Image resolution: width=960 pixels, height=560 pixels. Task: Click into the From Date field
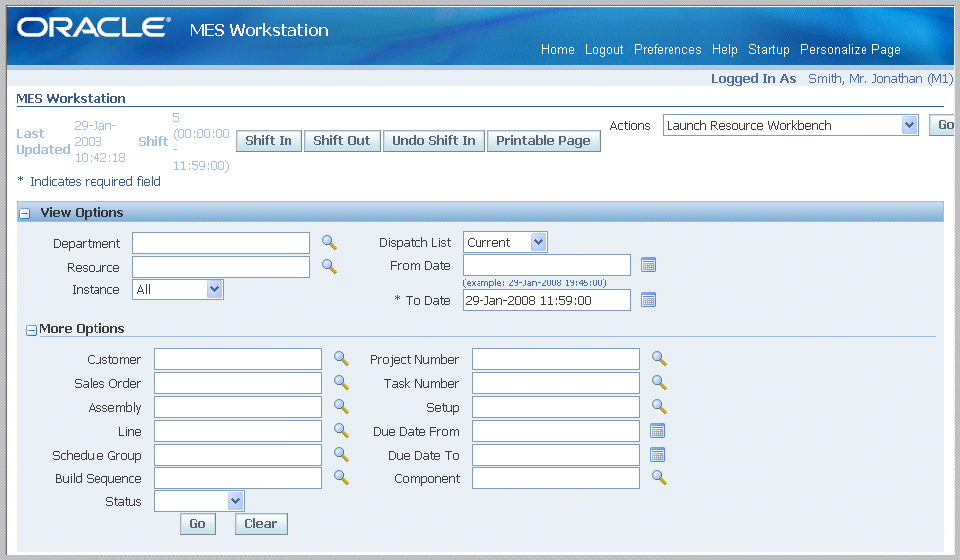[x=546, y=265]
